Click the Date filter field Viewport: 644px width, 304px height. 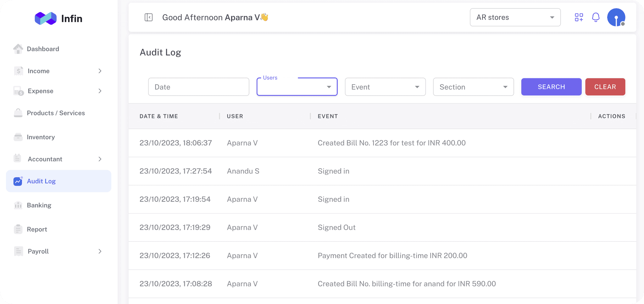pos(198,87)
